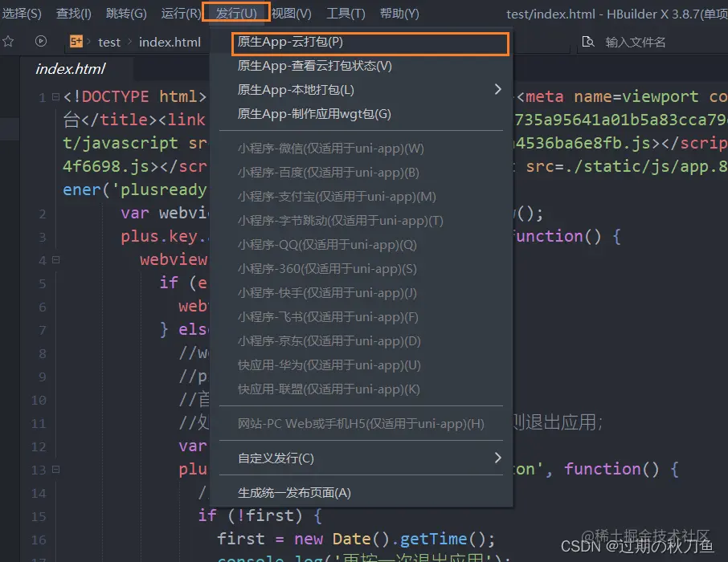Viewport: 728px width, 562px height.
Task: Switch to the index.html editor tab
Action: coord(71,69)
